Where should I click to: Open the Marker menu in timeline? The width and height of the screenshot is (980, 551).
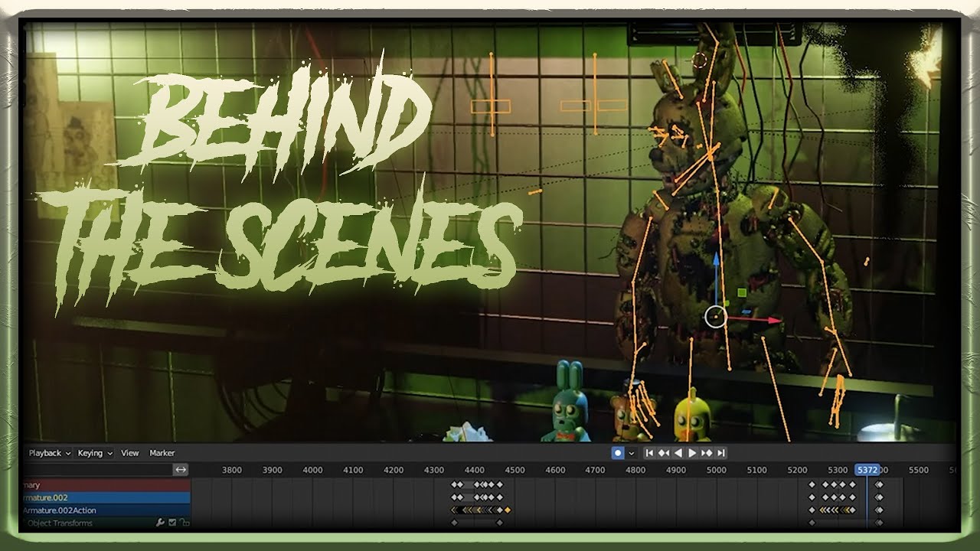(x=162, y=453)
